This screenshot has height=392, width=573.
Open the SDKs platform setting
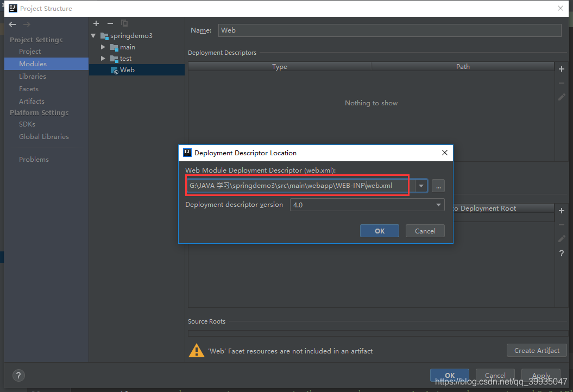pyautogui.click(x=27, y=124)
